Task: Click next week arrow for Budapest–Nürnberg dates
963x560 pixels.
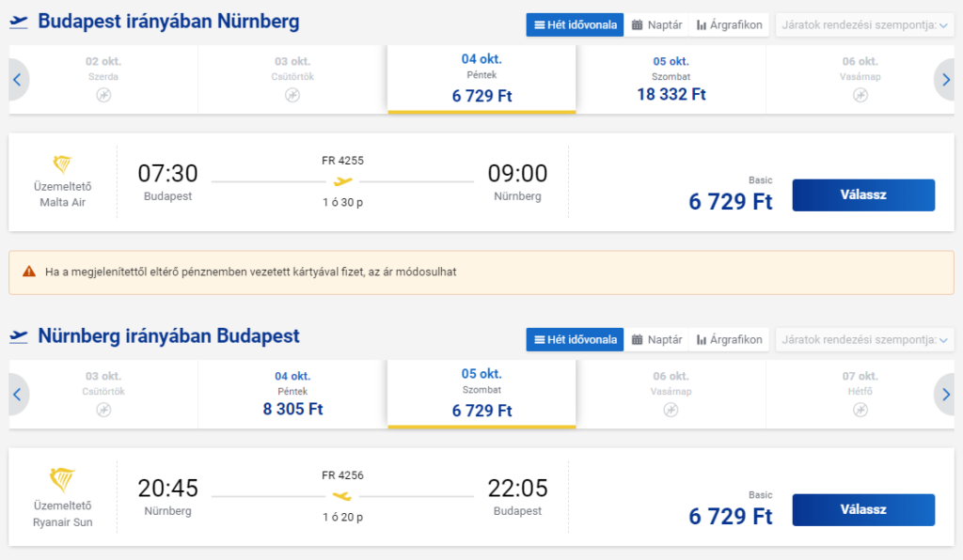Action: click(x=945, y=80)
